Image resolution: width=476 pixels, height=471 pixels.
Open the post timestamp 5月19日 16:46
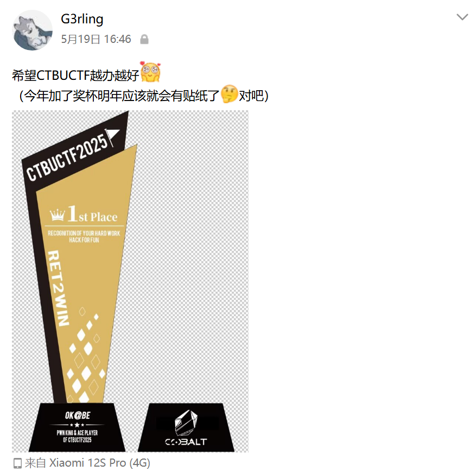pyautogui.click(x=96, y=39)
